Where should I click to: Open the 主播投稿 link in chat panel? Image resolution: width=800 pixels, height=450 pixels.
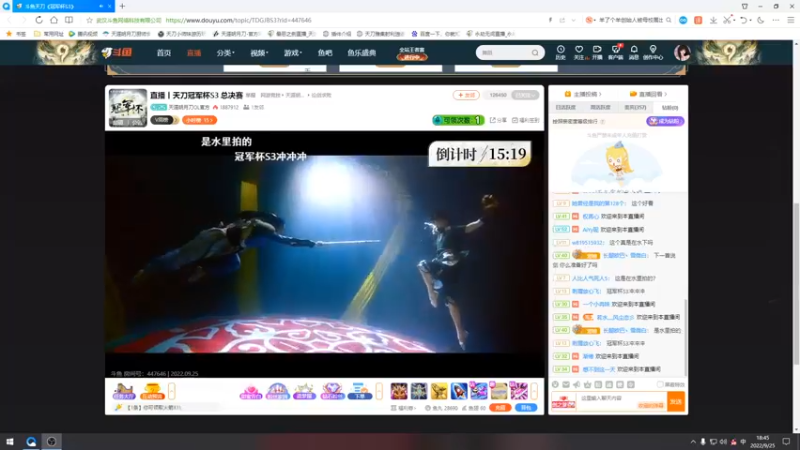pyautogui.click(x=583, y=94)
